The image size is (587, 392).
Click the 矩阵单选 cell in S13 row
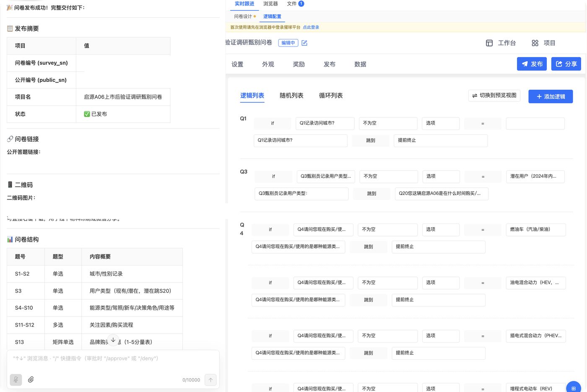(63, 342)
